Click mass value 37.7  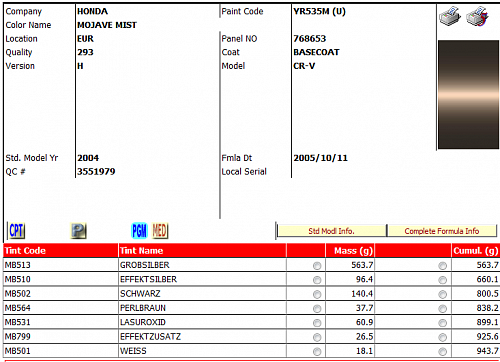[x=364, y=308]
